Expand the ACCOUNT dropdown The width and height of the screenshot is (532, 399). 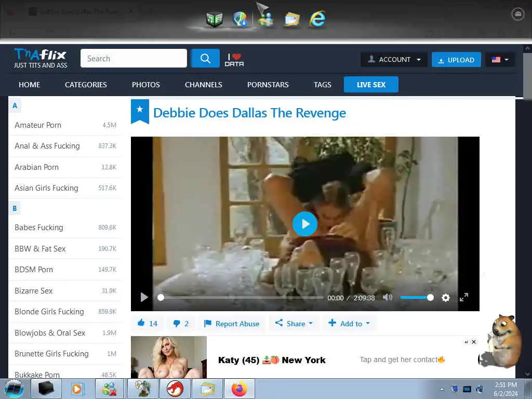point(394,59)
